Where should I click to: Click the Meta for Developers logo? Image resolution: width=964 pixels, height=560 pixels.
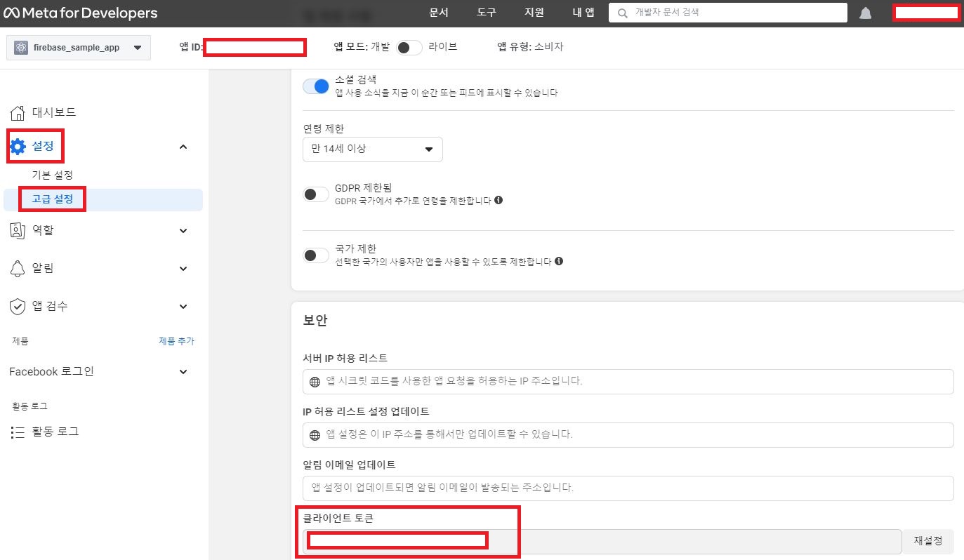pos(80,13)
